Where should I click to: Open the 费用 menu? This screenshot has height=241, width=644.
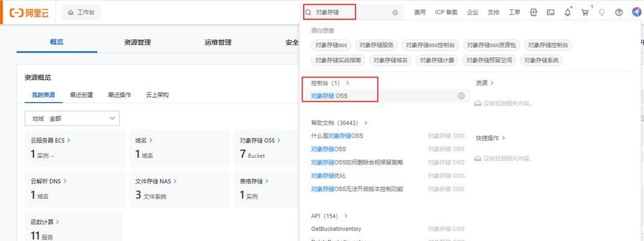coord(420,12)
